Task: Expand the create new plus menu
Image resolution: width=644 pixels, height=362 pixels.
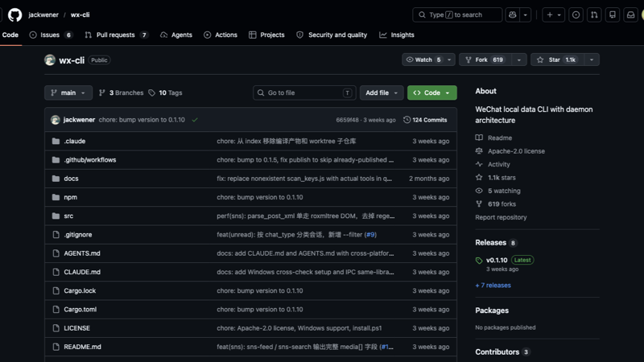Action: click(554, 14)
